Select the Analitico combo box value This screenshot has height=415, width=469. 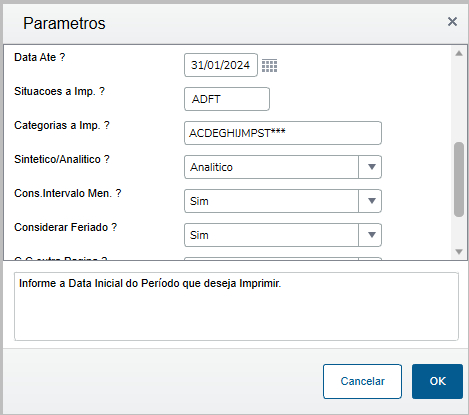click(271, 167)
